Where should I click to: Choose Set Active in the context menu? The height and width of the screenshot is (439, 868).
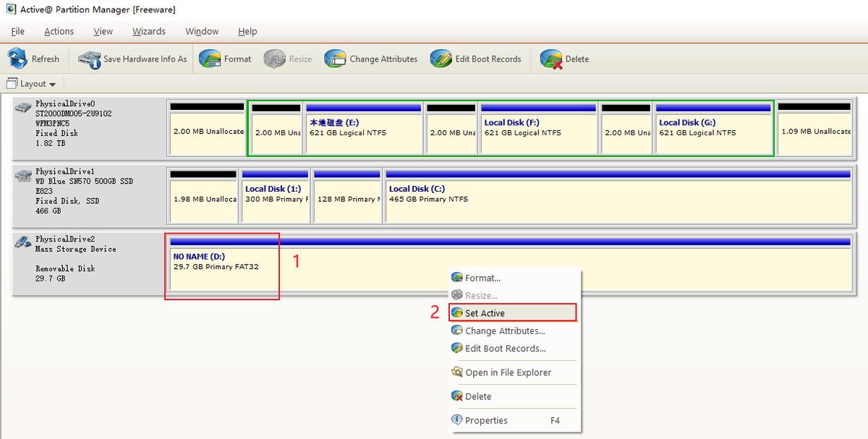[x=514, y=313]
